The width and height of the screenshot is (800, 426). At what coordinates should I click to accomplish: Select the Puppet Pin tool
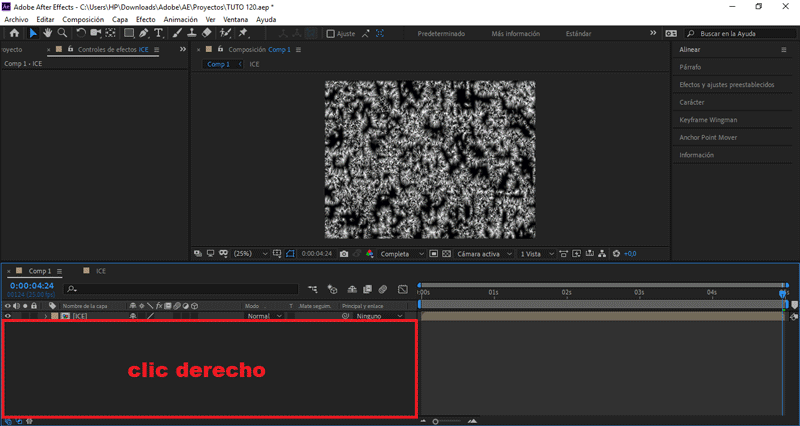pos(244,33)
